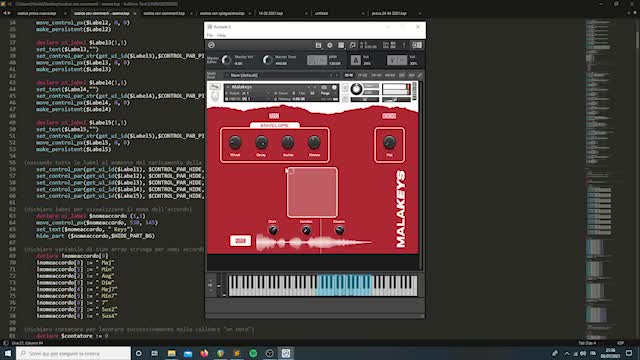The image size is (640, 360).
Task: Click the Kontakt logo icon in header
Action: (211, 45)
